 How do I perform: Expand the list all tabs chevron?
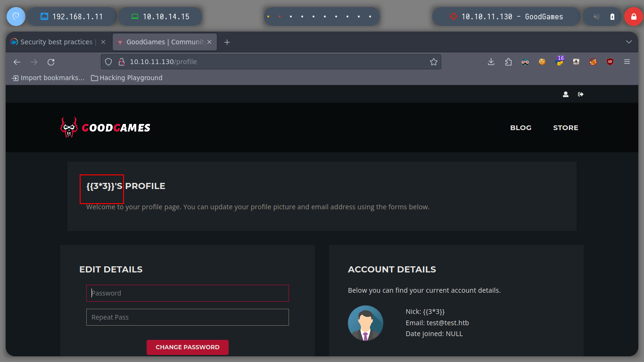click(x=628, y=42)
